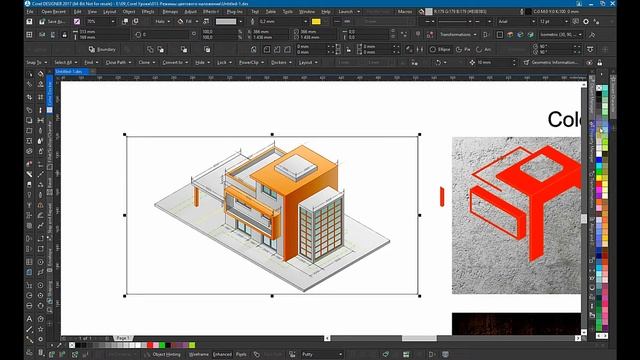
Task: Select the crop tool in toolbox
Action: 29,97
